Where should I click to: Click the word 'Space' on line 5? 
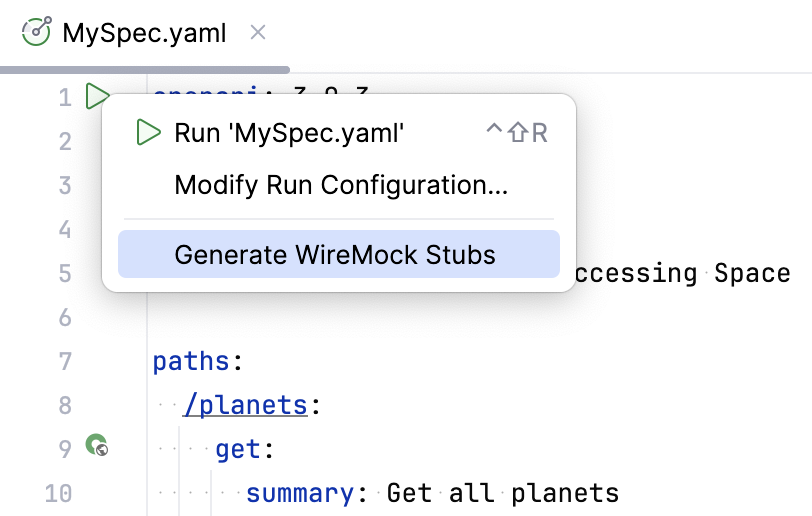pos(752,273)
